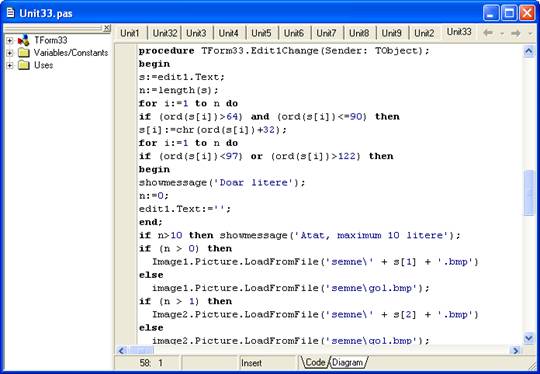Click vertical scrollbar down arrow

click(529, 338)
